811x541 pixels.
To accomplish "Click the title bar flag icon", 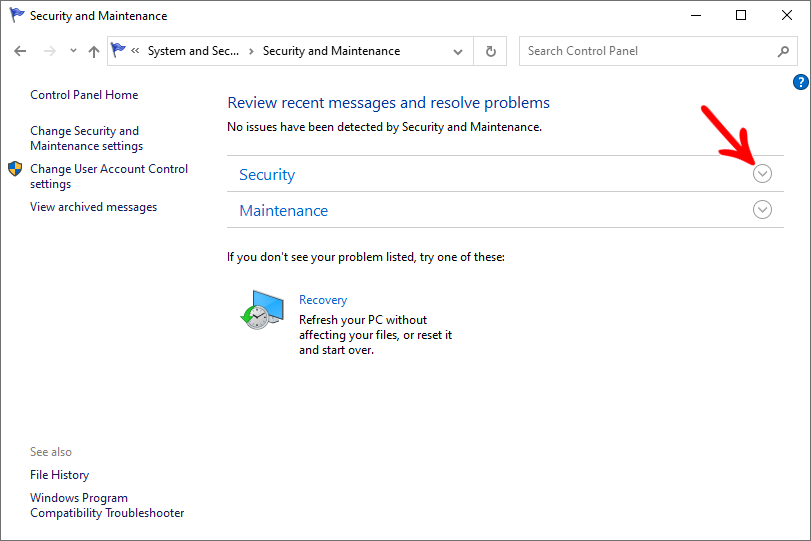I will tap(17, 15).
